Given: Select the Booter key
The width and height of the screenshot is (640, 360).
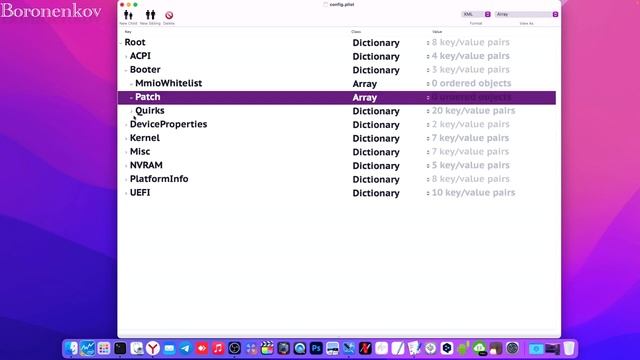Looking at the screenshot, I should click(145, 70).
